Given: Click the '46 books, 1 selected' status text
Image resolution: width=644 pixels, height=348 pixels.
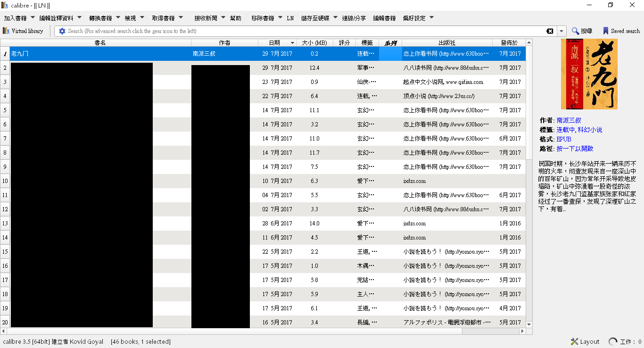Looking at the screenshot, I should click(x=140, y=341).
